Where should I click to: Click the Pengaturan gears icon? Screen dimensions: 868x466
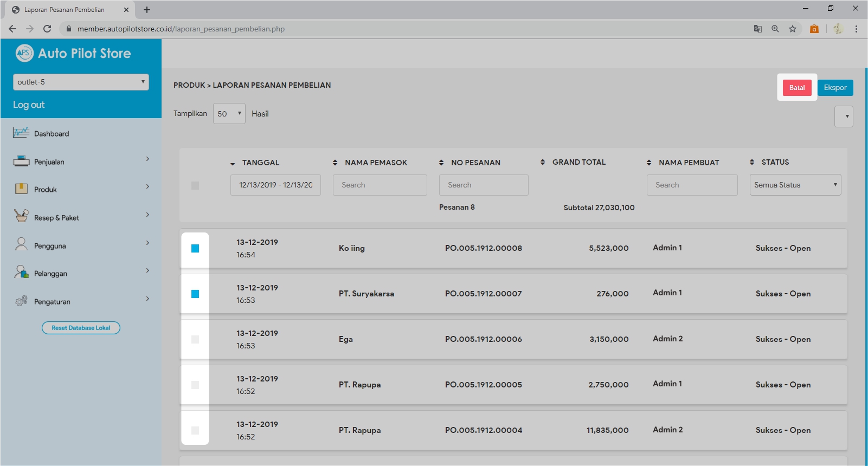coord(21,301)
